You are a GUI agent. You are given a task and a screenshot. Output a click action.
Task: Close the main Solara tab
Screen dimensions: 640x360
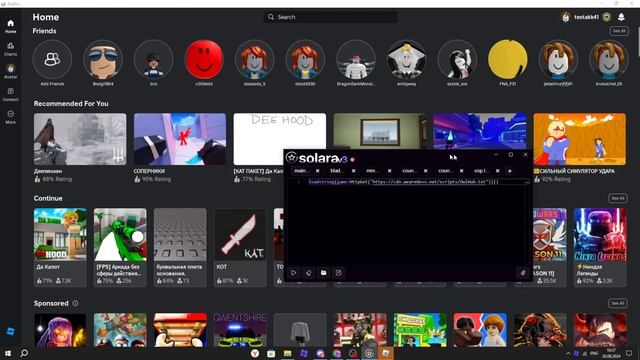pyautogui.click(x=318, y=171)
